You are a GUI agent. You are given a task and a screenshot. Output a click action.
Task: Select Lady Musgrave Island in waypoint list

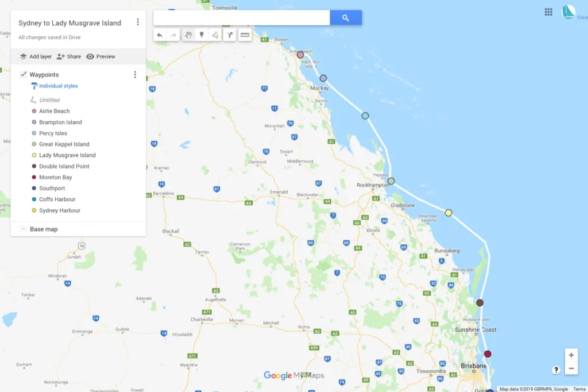67,155
